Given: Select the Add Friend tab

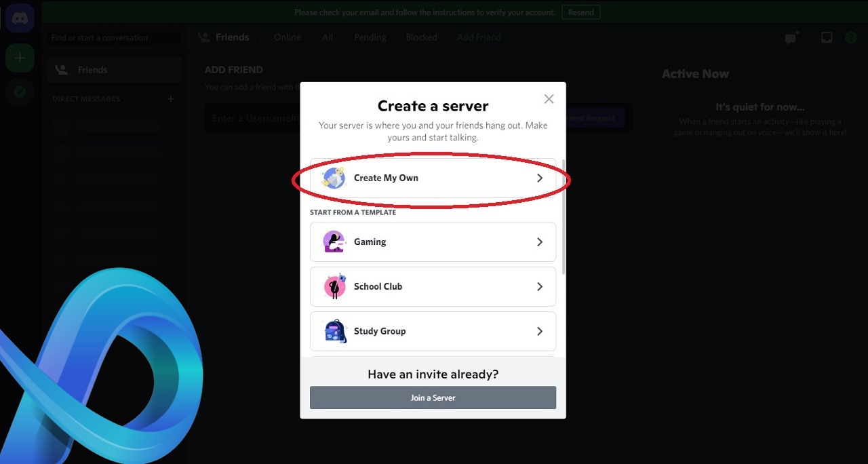Looking at the screenshot, I should [479, 37].
